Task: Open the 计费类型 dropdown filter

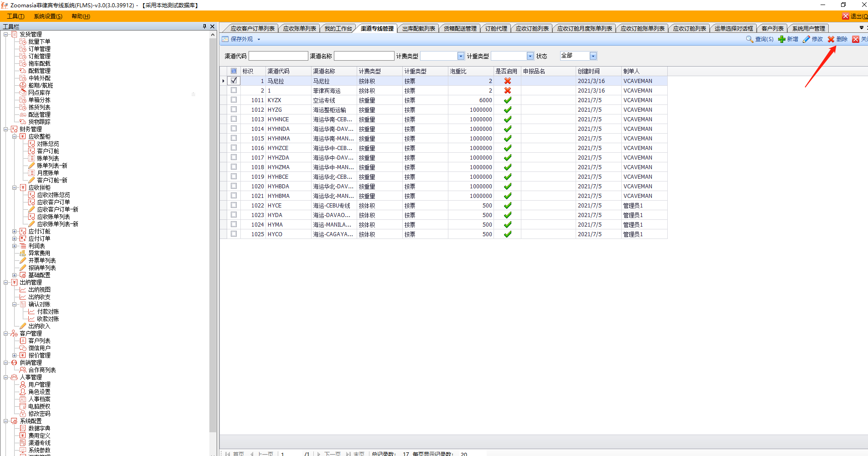Action: 461,56
